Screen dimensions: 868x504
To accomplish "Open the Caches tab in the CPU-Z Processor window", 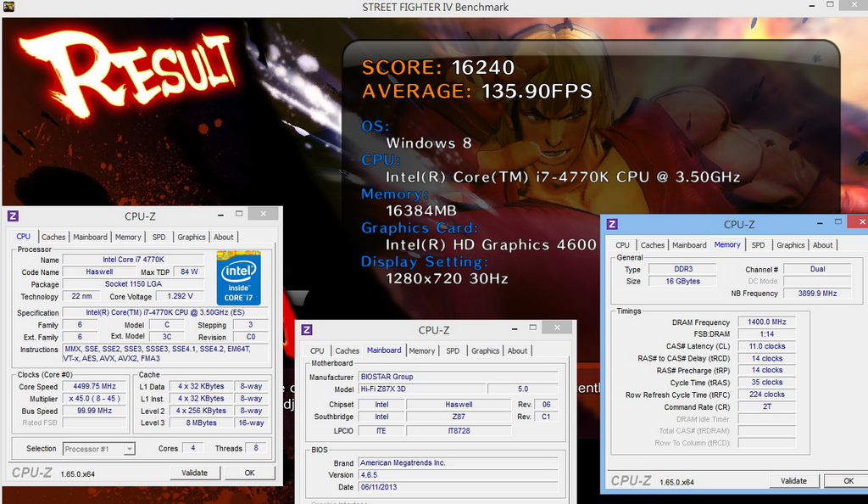I will point(53,237).
